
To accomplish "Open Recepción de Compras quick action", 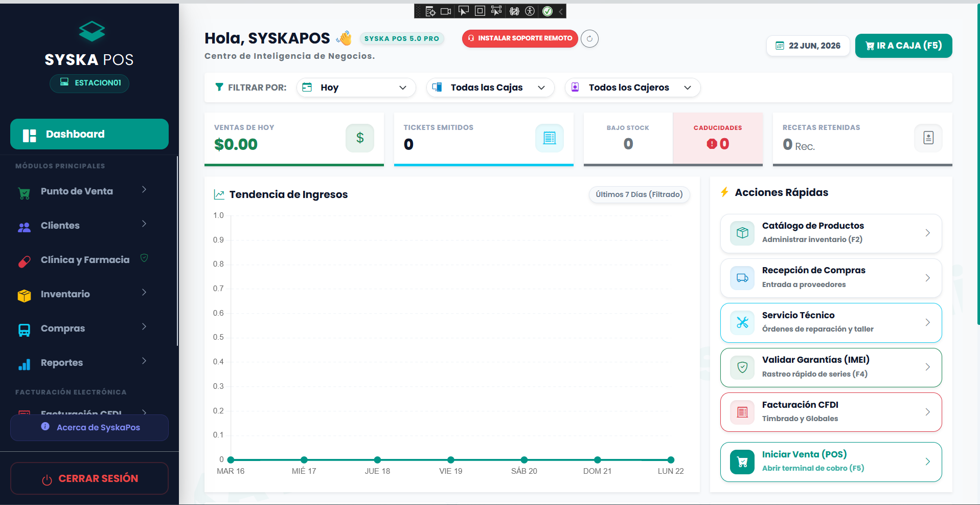I will (x=831, y=278).
